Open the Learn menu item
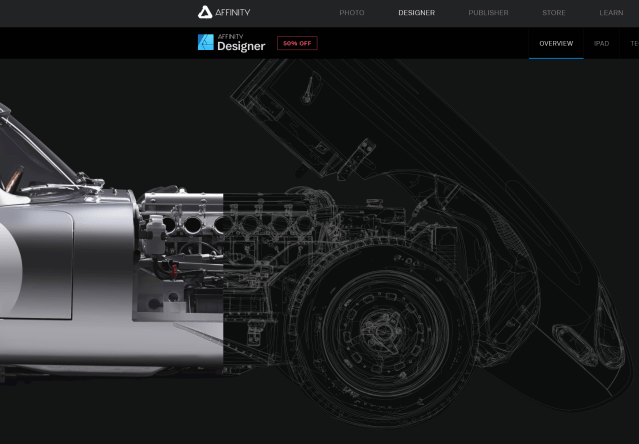 (611, 13)
